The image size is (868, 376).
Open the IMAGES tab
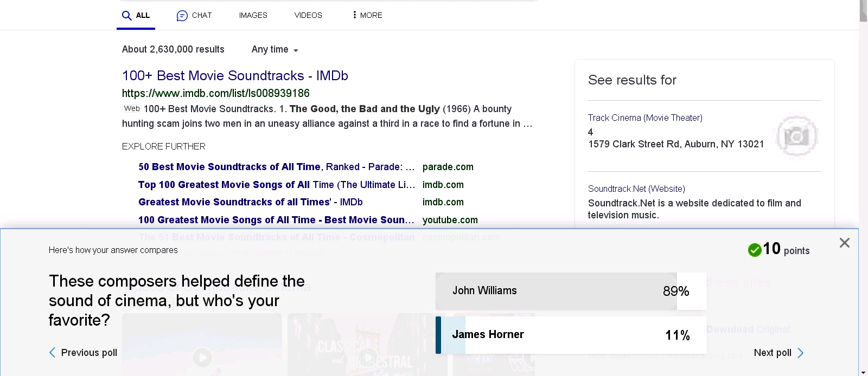pyautogui.click(x=253, y=15)
